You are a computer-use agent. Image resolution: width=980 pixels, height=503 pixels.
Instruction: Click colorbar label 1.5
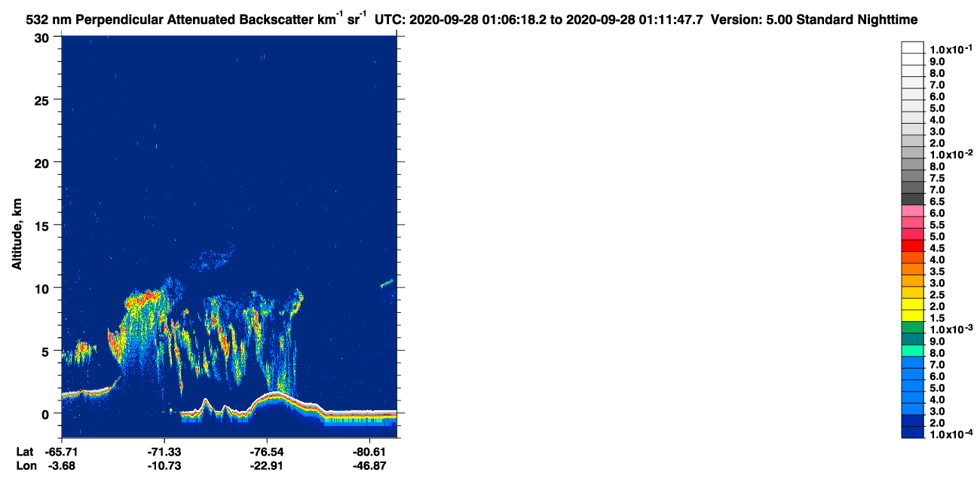[x=938, y=318]
